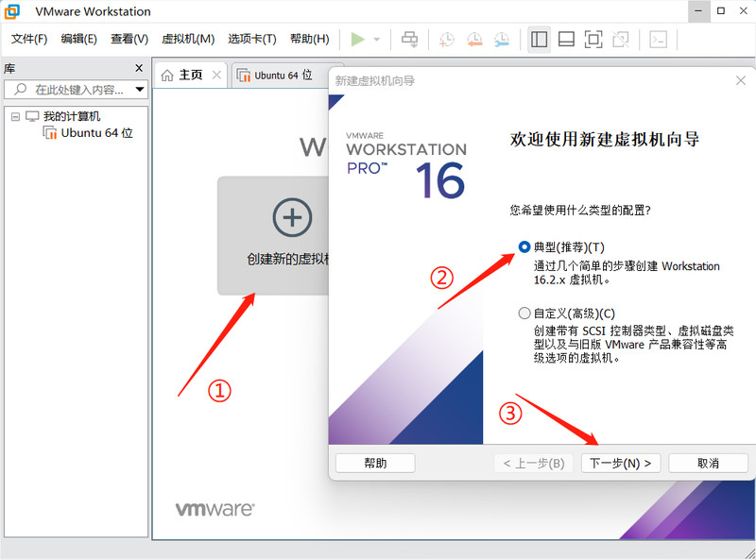Viewport: 756px width, 560px height.
Task: Click the Unity mode toolbar icon
Action: point(621,40)
